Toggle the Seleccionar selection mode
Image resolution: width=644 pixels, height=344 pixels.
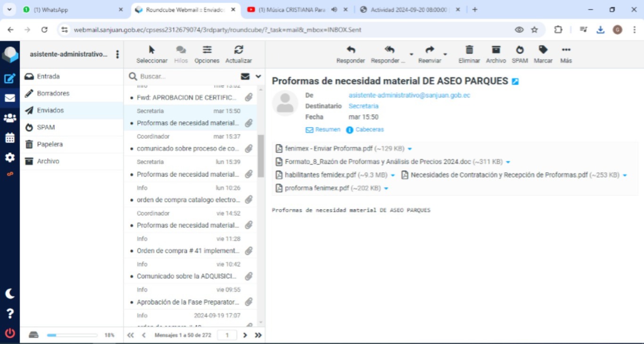point(152,54)
